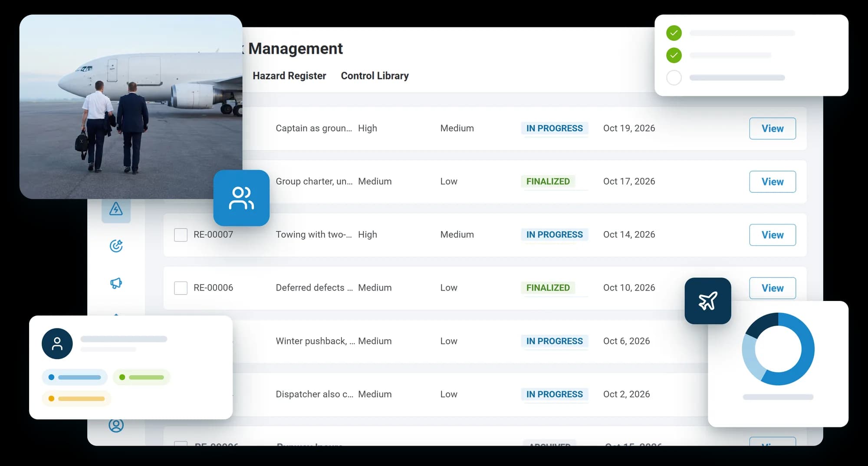
Task: Click the Dispatcher also c... title
Action: tap(314, 394)
